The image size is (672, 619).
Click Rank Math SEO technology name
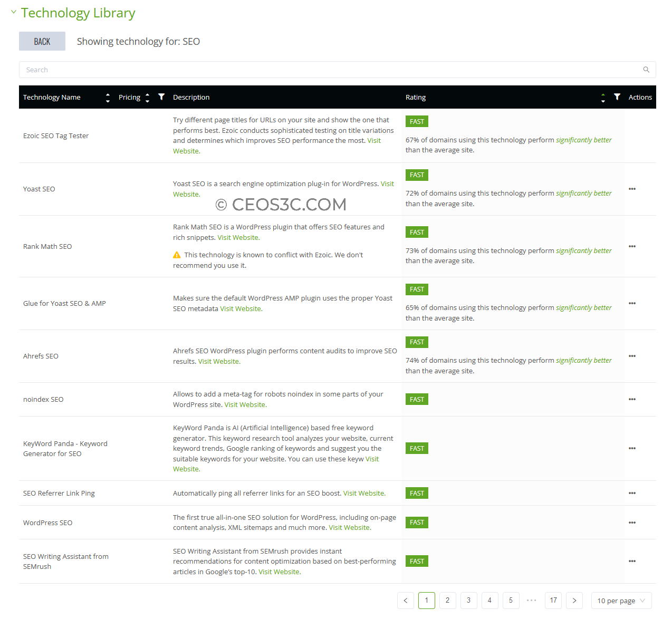(x=47, y=247)
